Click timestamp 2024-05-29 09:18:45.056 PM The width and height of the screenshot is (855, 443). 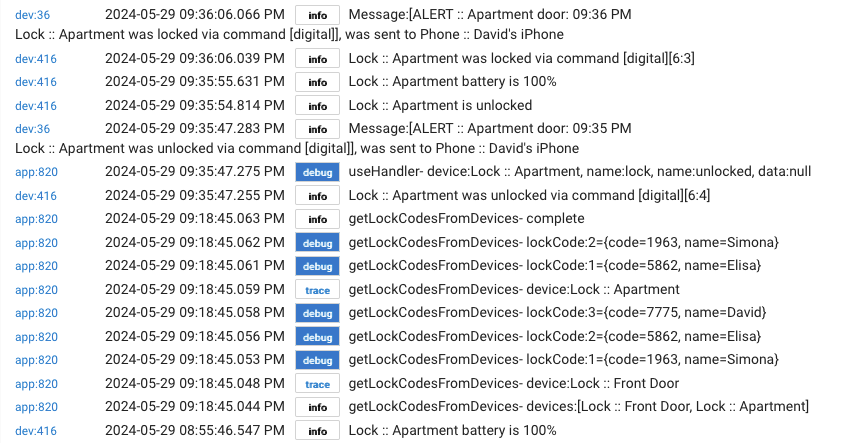pyautogui.click(x=195, y=337)
